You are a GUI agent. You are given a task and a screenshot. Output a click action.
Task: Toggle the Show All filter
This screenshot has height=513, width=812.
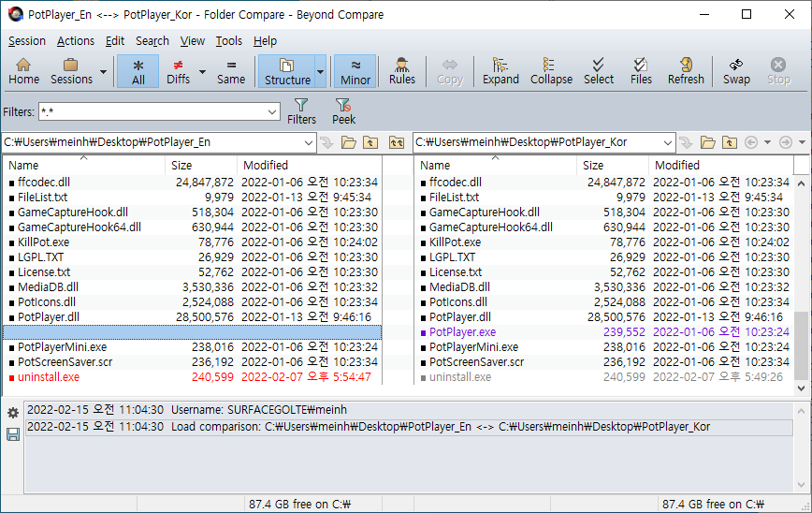(x=138, y=71)
